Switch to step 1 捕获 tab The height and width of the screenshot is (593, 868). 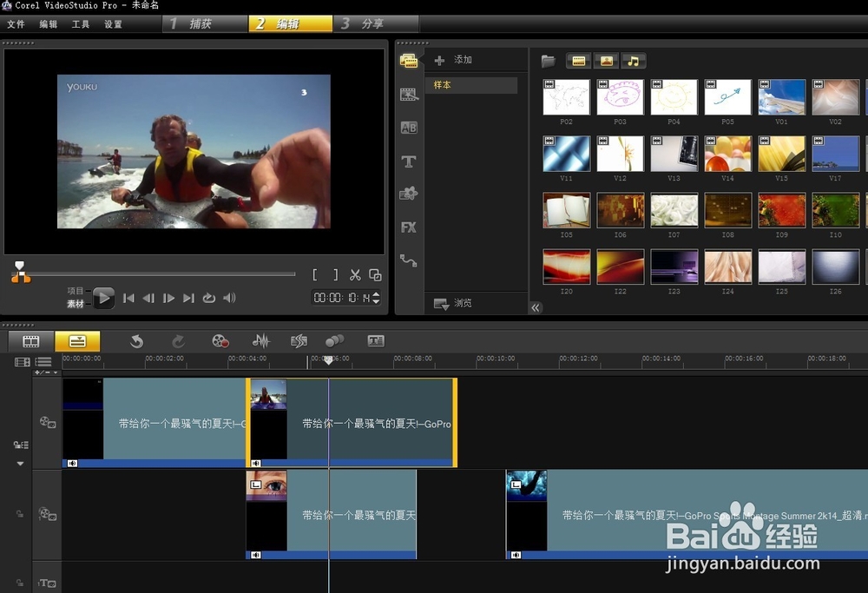coord(205,23)
